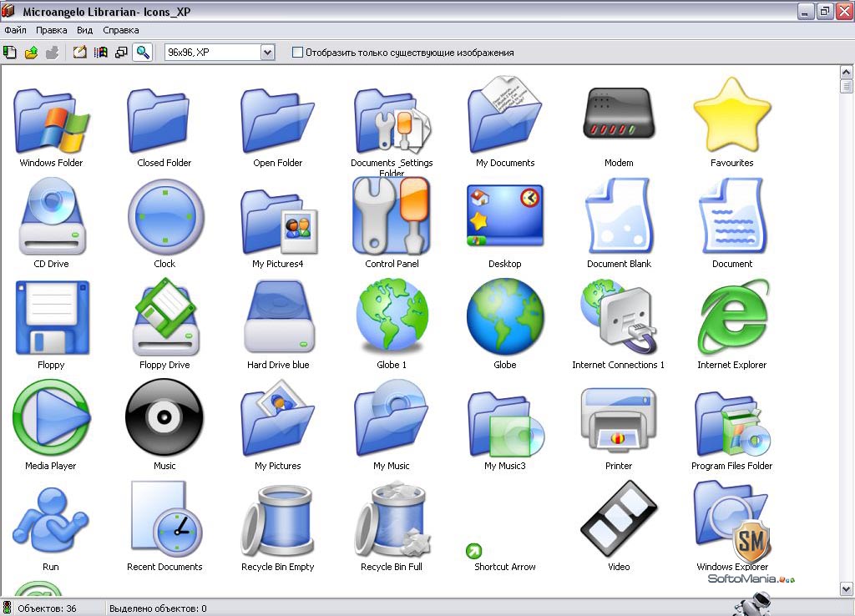The width and height of the screenshot is (855, 616).
Task: Select the Shortcut Arrow icon
Action: click(x=474, y=551)
